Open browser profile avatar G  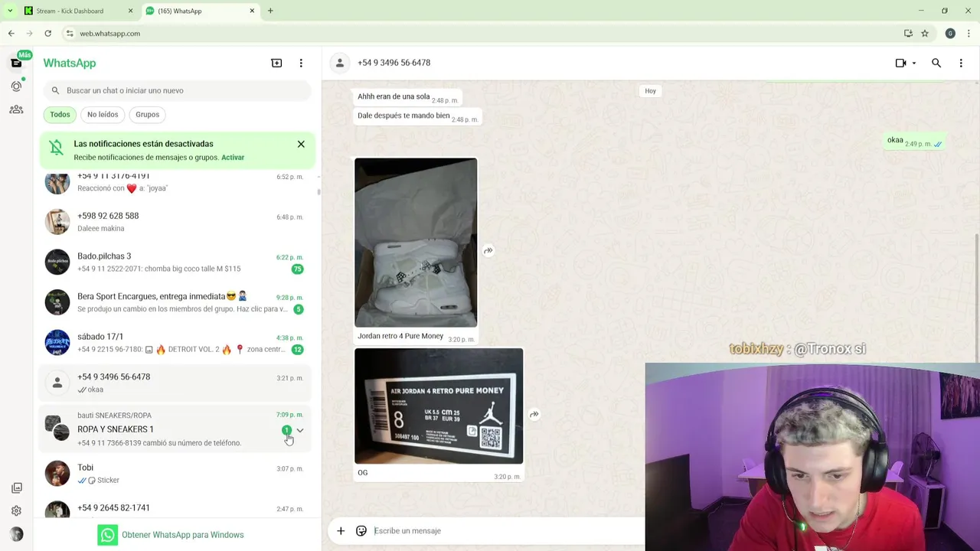(x=950, y=34)
